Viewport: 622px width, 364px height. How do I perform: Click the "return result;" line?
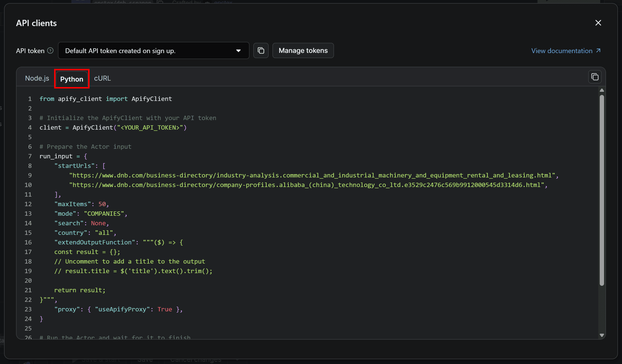(x=80, y=290)
